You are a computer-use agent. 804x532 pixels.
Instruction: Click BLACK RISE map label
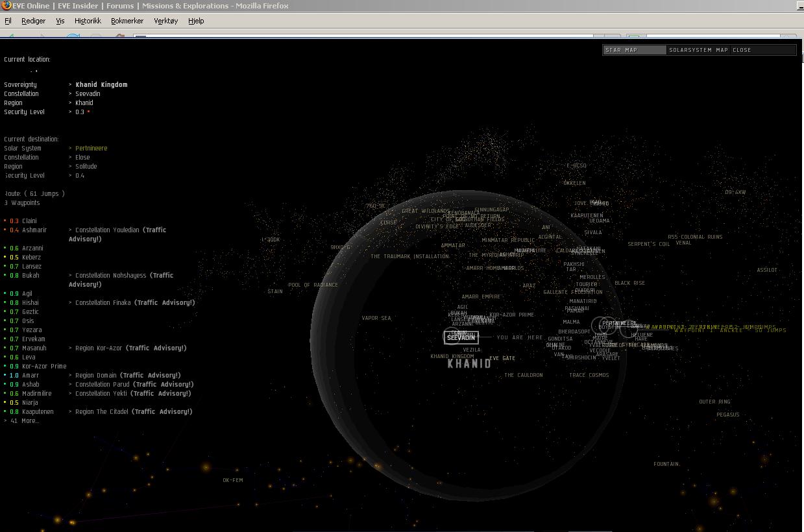tap(629, 283)
